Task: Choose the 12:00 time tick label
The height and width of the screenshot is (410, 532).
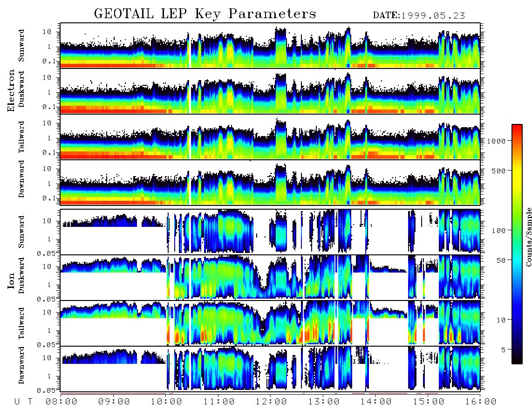Action: [271, 402]
